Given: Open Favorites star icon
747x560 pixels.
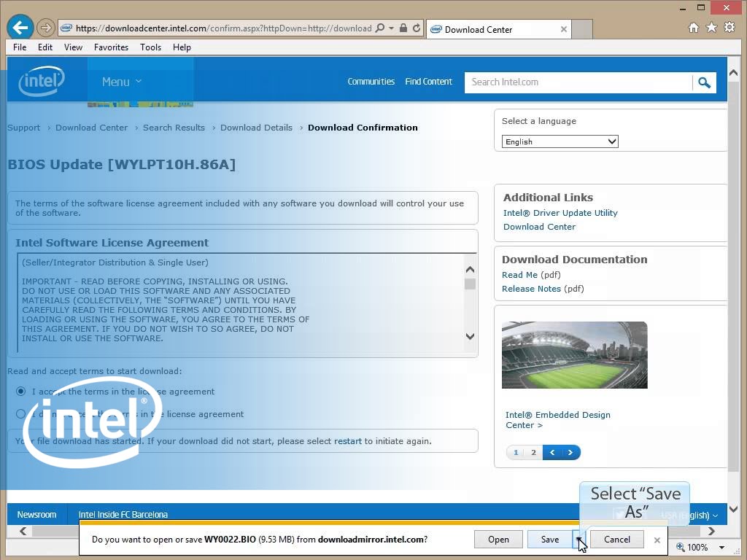Looking at the screenshot, I should [x=711, y=28].
